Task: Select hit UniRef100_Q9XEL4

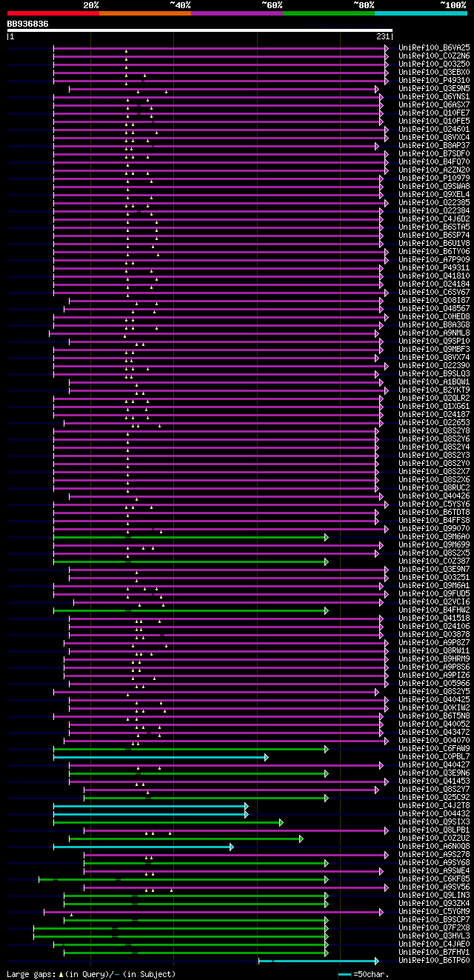Action: [x=434, y=194]
